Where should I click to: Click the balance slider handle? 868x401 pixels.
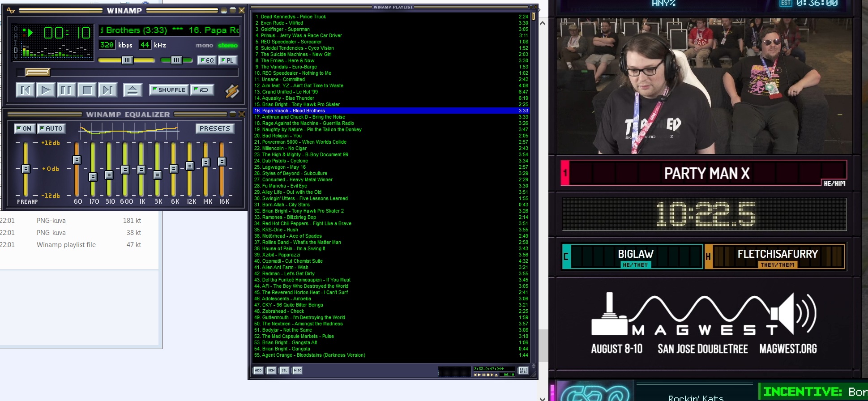(177, 60)
